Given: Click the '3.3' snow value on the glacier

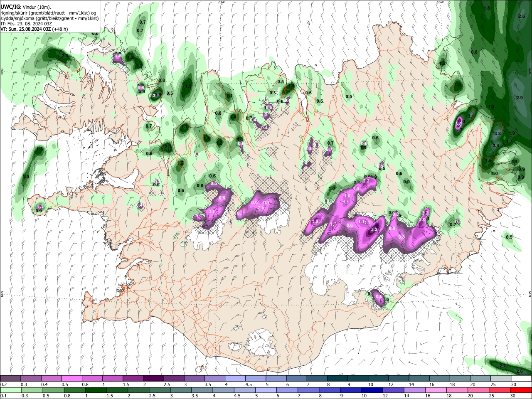Looking at the screenshot, I should point(374,229).
